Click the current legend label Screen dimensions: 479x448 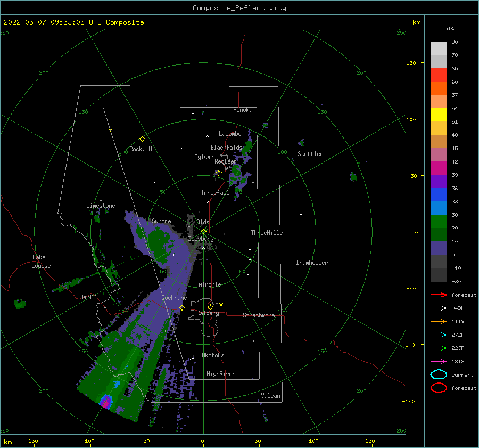pyautogui.click(x=463, y=374)
